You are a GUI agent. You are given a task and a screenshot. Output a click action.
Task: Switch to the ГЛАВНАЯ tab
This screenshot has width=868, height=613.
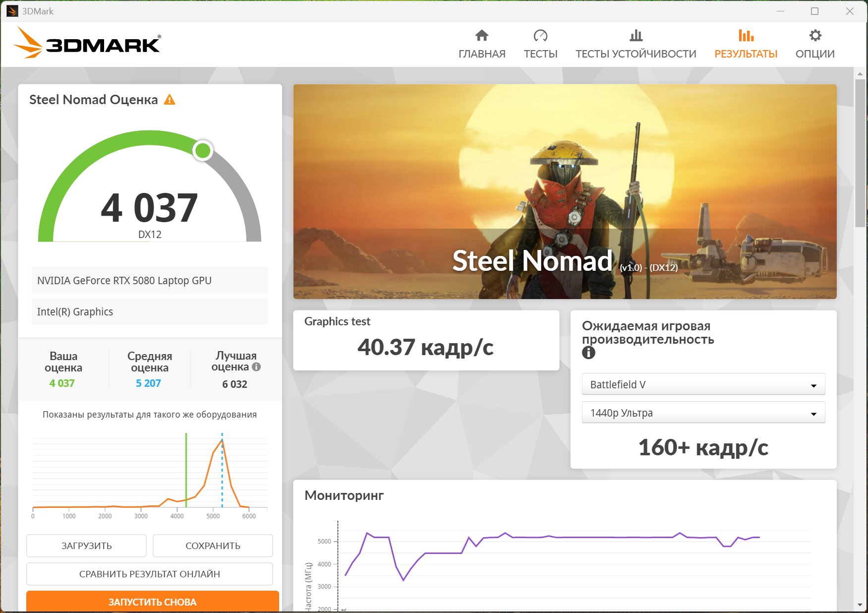481,54
